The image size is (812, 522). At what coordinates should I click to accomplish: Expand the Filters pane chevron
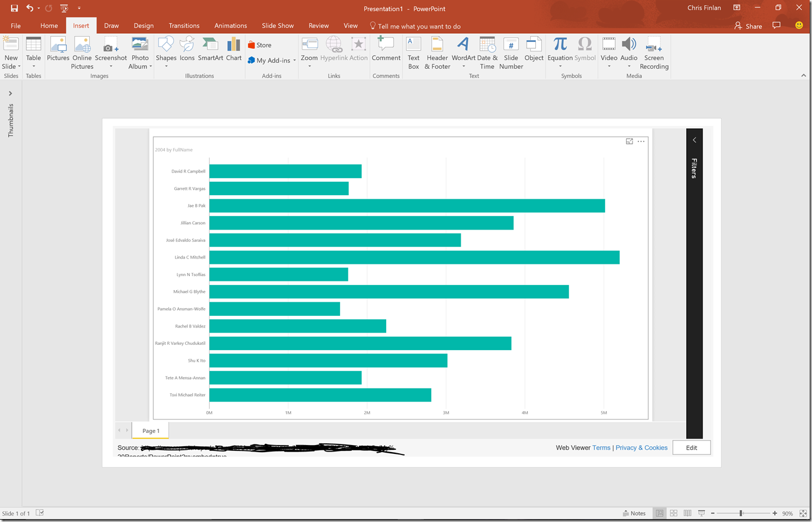pos(694,140)
